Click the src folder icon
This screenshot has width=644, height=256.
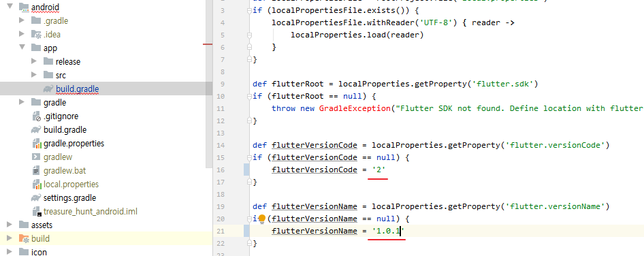pos(48,75)
